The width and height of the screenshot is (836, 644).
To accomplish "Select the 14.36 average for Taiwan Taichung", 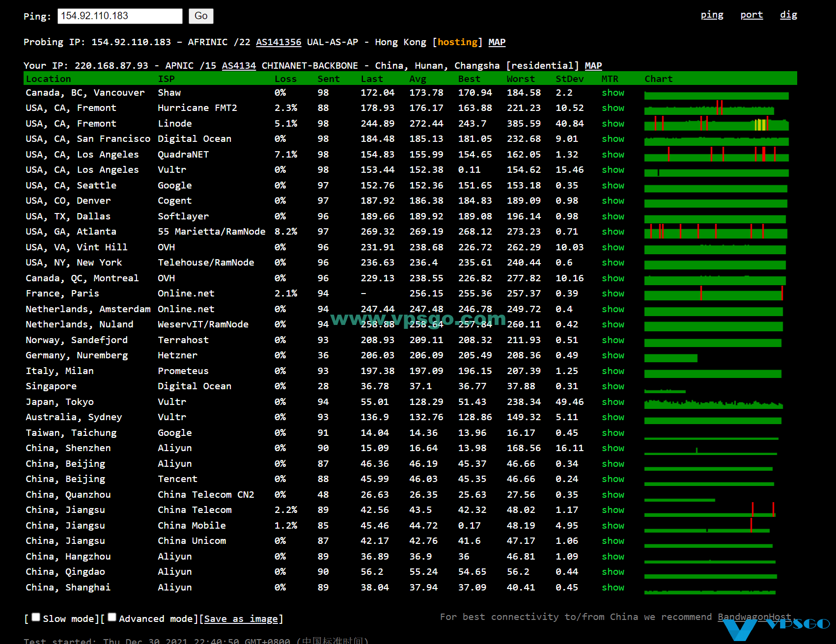I will pos(423,433).
